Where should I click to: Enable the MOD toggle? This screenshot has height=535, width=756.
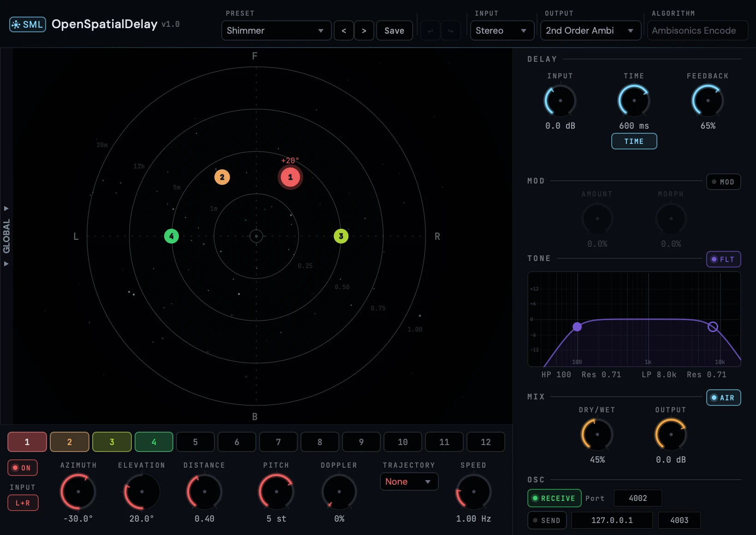point(724,182)
